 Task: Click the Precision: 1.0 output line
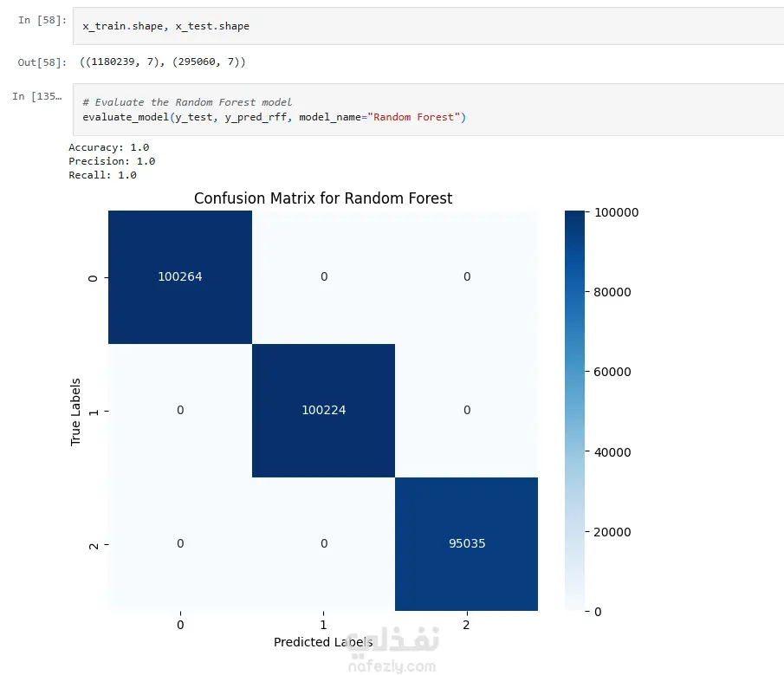pyautogui.click(x=112, y=161)
